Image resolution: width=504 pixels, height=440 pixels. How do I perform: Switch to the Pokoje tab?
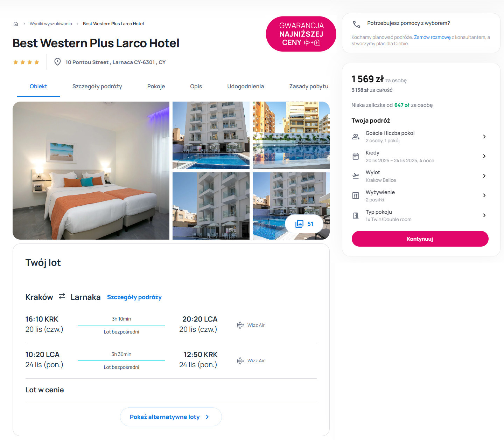coord(156,87)
